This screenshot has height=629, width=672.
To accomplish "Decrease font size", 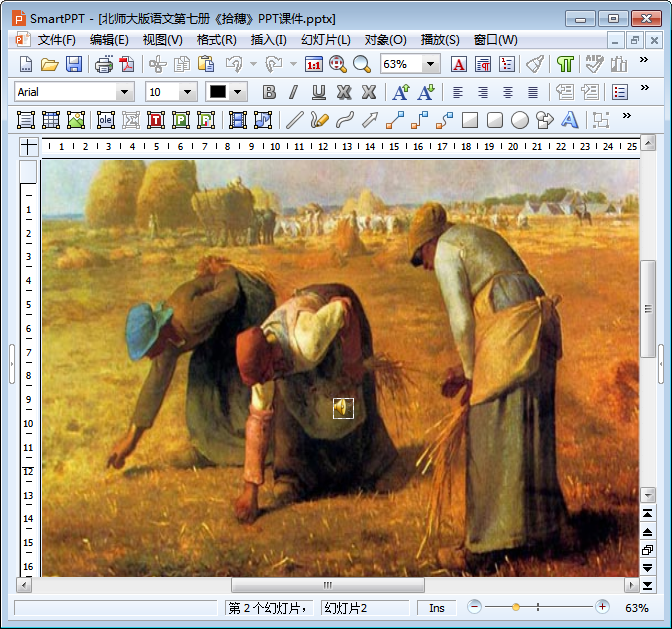I will pyautogui.click(x=426, y=92).
